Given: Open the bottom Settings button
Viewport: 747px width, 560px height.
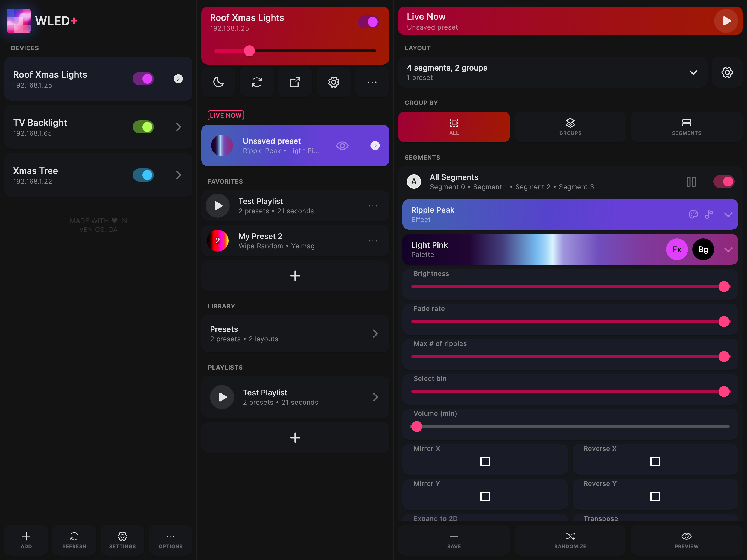Looking at the screenshot, I should point(122,540).
